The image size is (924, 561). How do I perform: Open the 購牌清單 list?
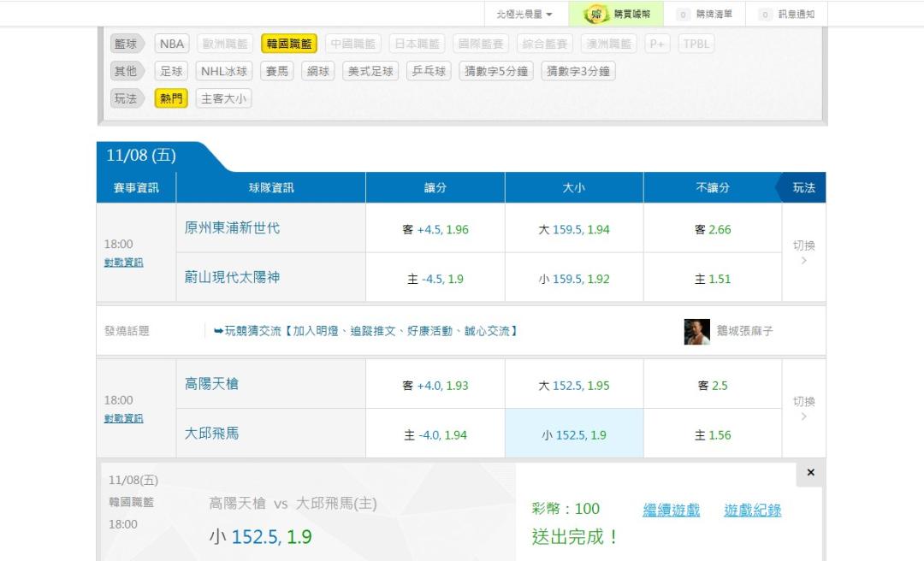[704, 15]
